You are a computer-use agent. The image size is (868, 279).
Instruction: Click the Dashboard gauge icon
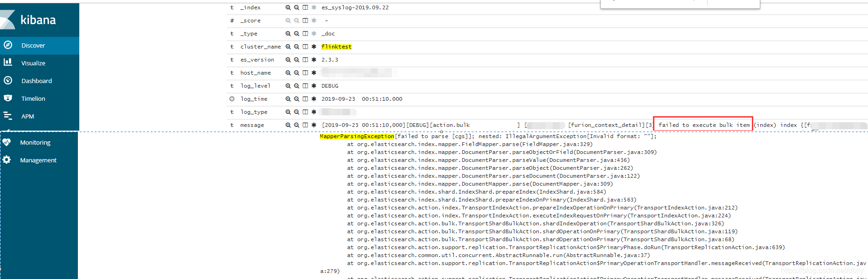click(8, 80)
